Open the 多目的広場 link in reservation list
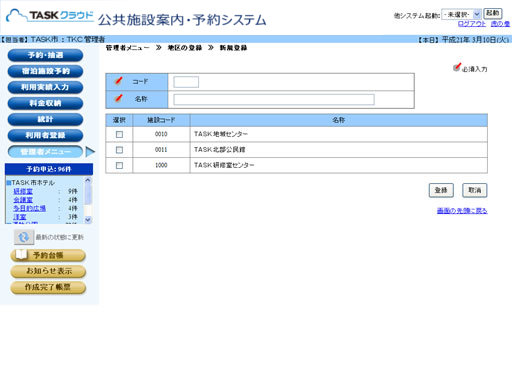Image resolution: width=512 pixels, height=384 pixels. point(29,208)
